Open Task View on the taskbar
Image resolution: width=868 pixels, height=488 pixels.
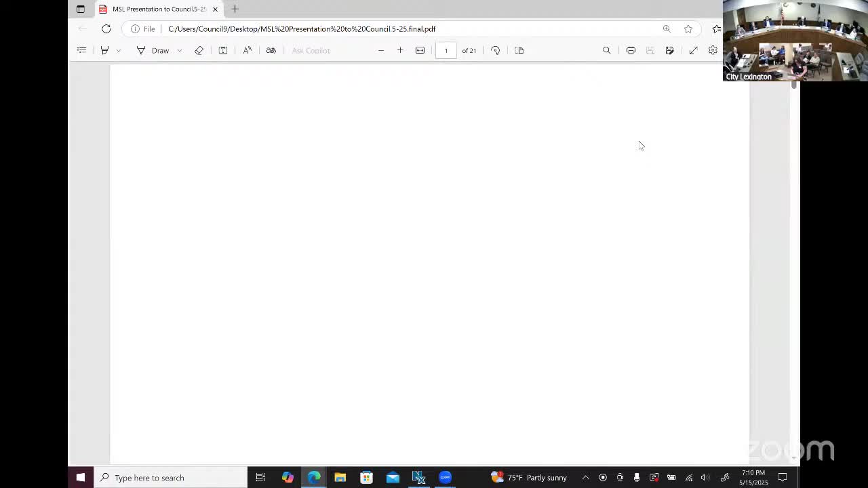click(260, 477)
